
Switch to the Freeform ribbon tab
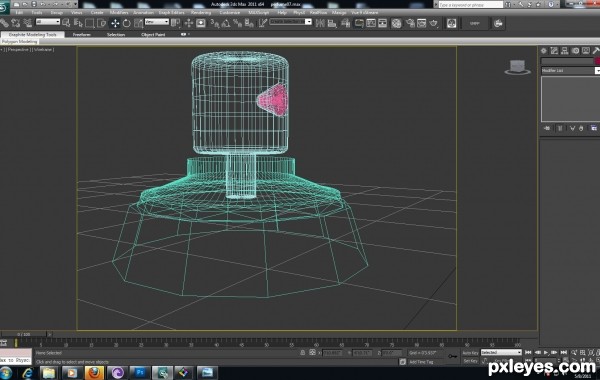point(82,34)
